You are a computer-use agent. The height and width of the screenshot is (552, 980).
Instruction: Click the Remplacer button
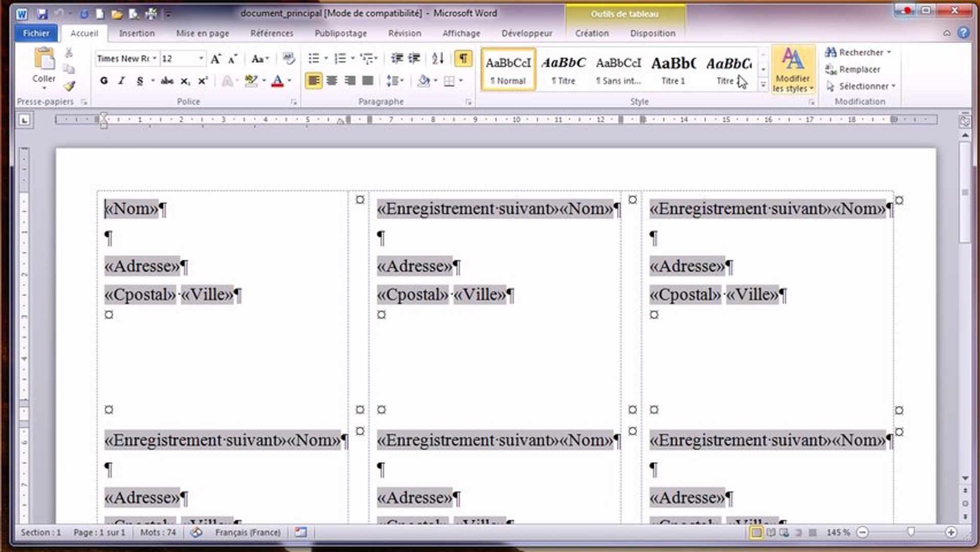click(853, 70)
